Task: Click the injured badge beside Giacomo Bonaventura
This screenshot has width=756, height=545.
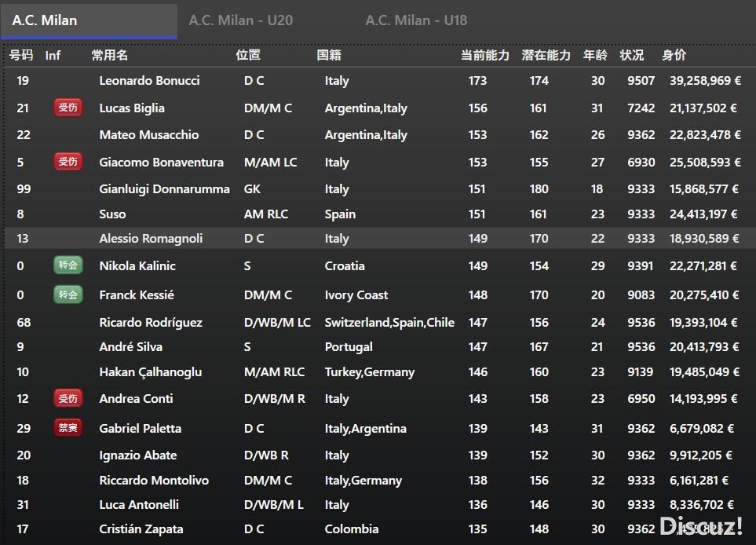Action: (x=68, y=162)
